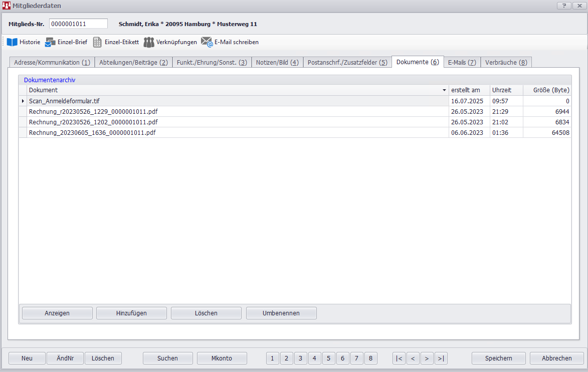Click Hinzufügen to add a document
588x372 pixels.
[131, 313]
